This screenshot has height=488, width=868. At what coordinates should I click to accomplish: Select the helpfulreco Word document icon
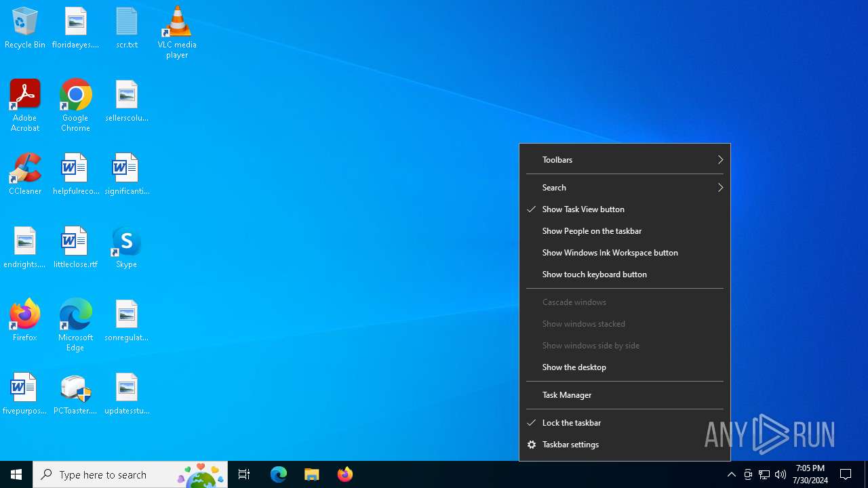click(x=75, y=174)
